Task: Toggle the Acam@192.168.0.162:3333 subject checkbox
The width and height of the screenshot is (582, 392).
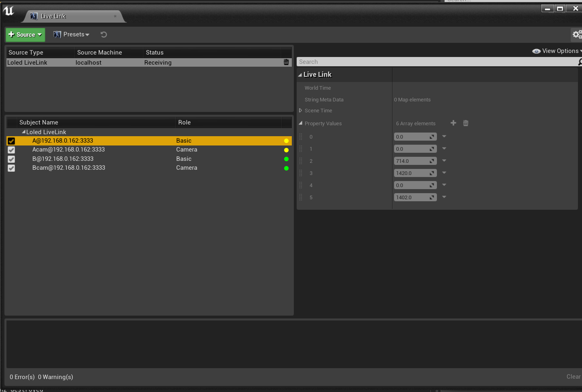Action: click(11, 150)
